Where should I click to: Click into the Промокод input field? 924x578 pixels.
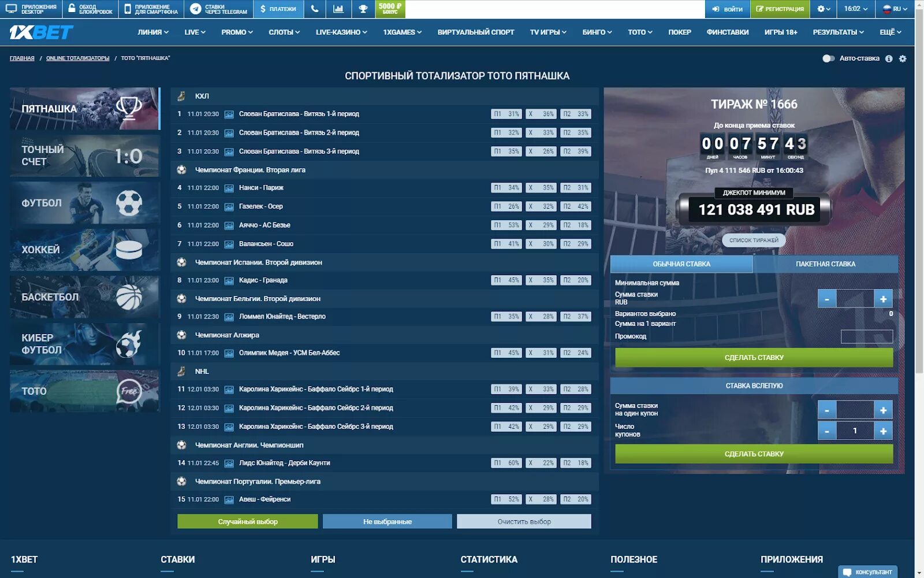coord(867,336)
